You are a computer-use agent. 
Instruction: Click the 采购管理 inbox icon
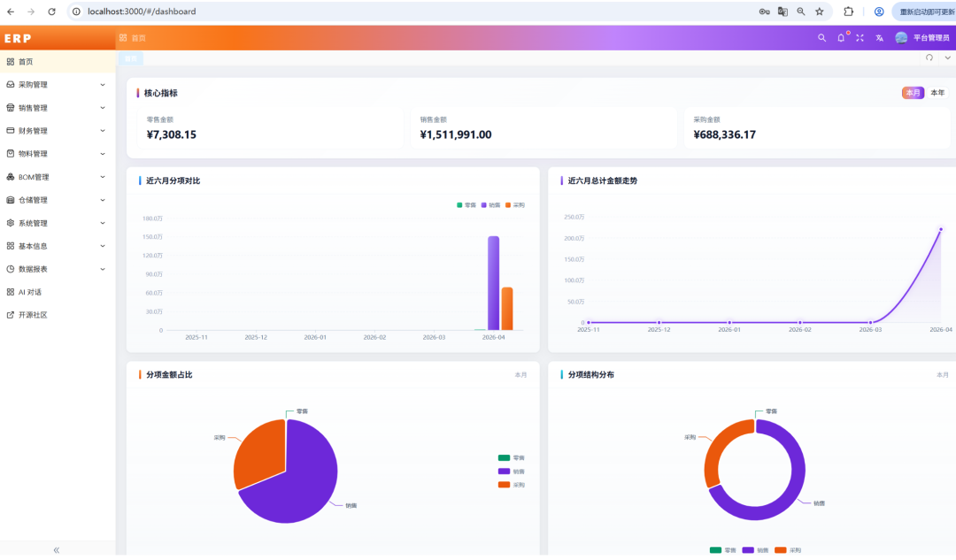(11, 85)
